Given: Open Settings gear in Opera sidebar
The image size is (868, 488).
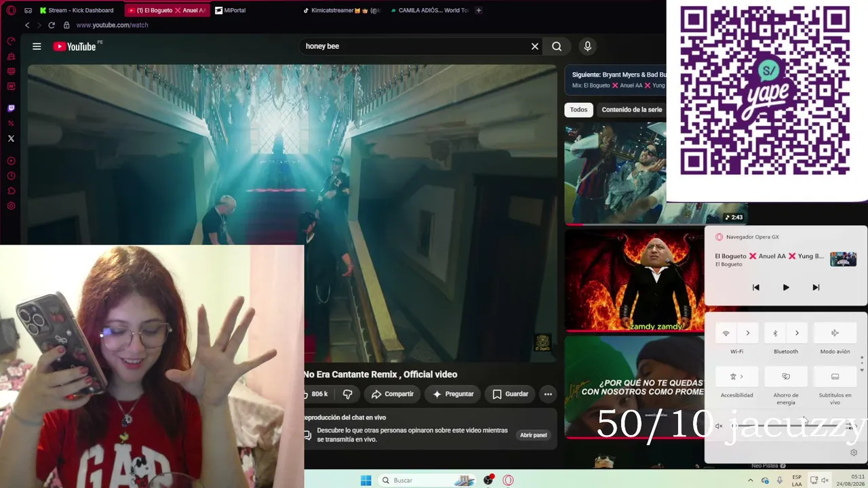Looking at the screenshot, I should 11,206.
